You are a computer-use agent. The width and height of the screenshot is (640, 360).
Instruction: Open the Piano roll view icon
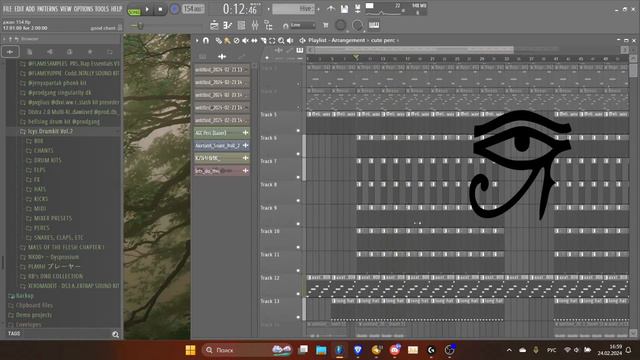[x=228, y=25]
